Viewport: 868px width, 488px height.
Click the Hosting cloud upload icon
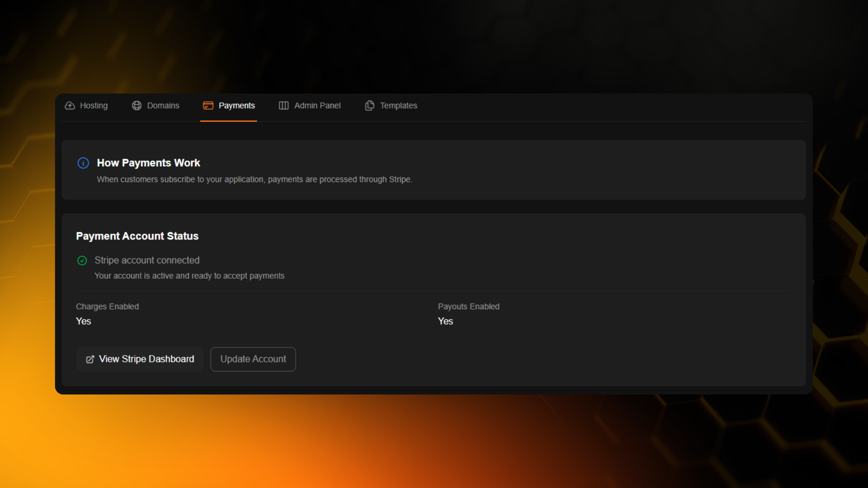70,105
